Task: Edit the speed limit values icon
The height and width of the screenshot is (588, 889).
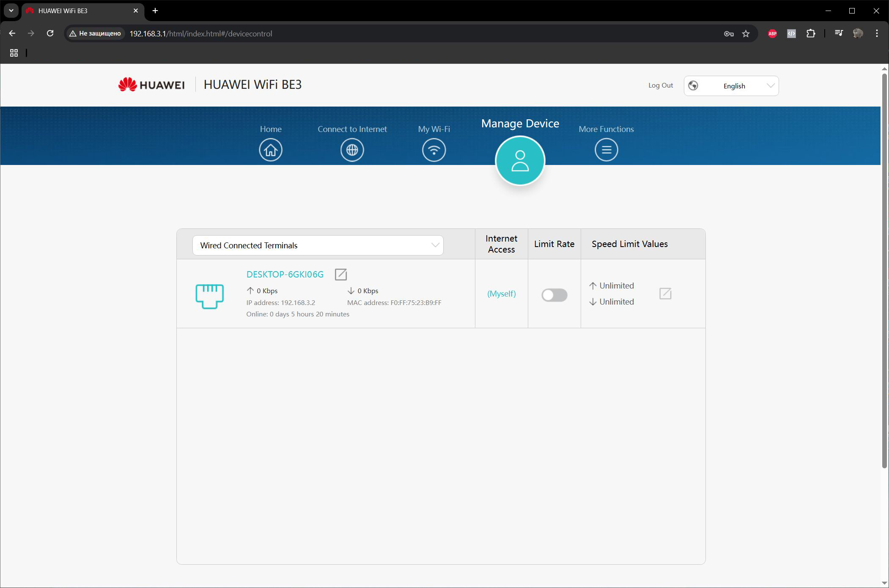Action: [665, 294]
